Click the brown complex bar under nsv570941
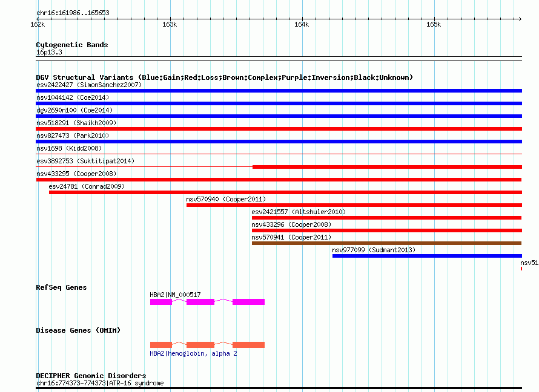Image resolution: width=539 pixels, height=392 pixels. pos(387,243)
